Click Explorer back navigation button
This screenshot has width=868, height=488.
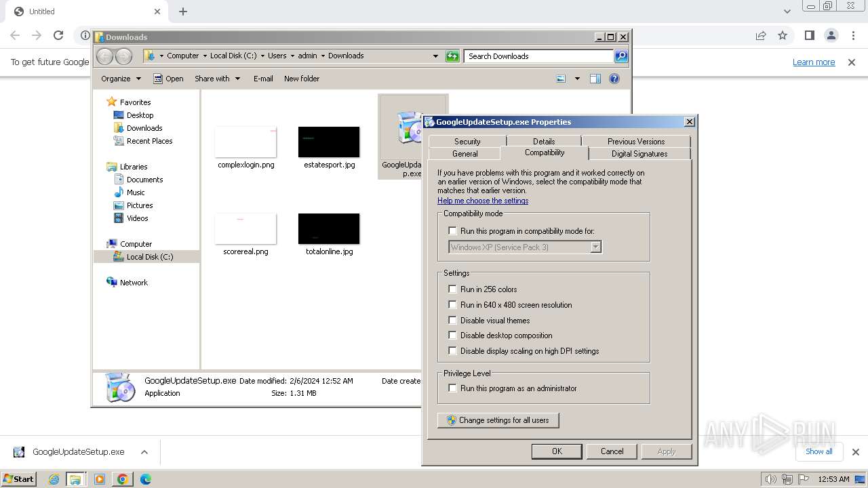[x=104, y=56]
